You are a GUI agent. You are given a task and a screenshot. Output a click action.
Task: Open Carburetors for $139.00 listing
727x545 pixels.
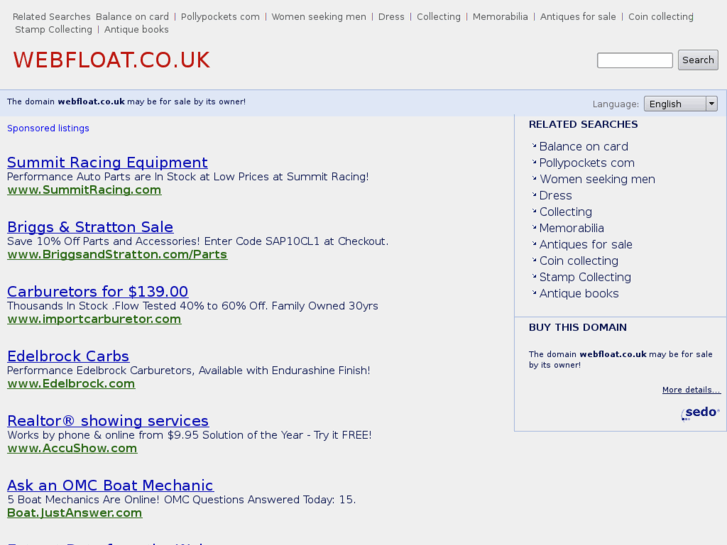tap(97, 291)
